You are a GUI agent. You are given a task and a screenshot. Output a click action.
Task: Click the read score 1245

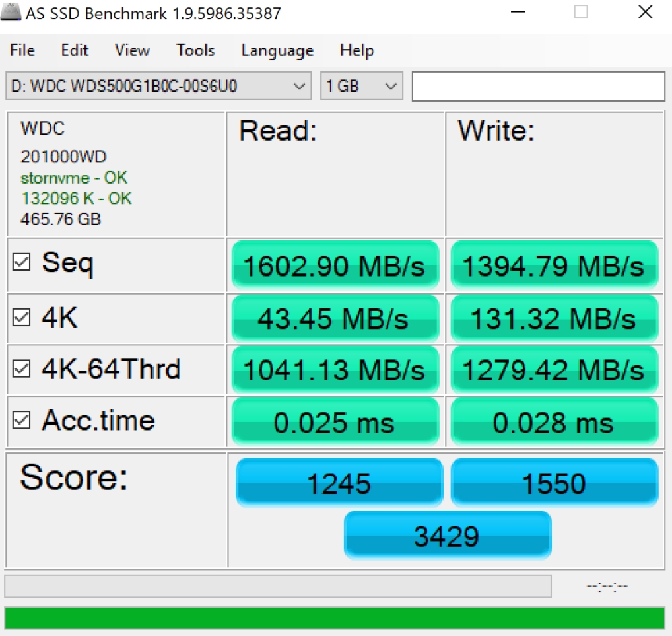click(x=339, y=483)
